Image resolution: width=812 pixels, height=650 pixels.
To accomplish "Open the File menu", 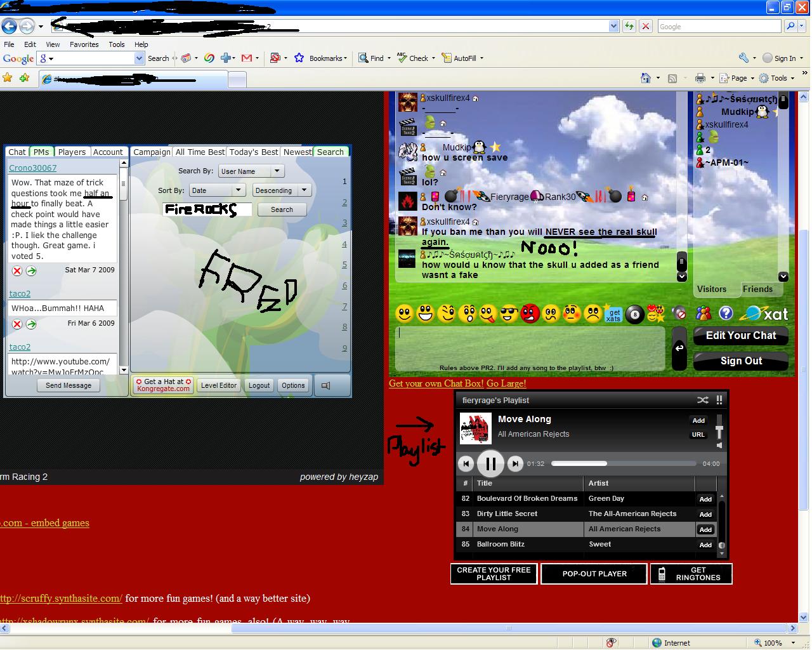I will coord(9,44).
